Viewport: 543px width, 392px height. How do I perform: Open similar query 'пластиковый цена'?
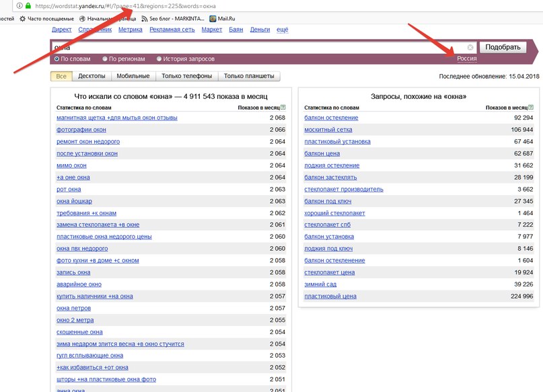point(330,296)
